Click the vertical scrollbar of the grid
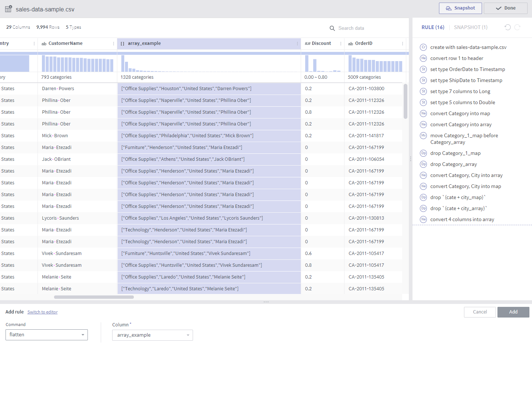 [x=406, y=101]
